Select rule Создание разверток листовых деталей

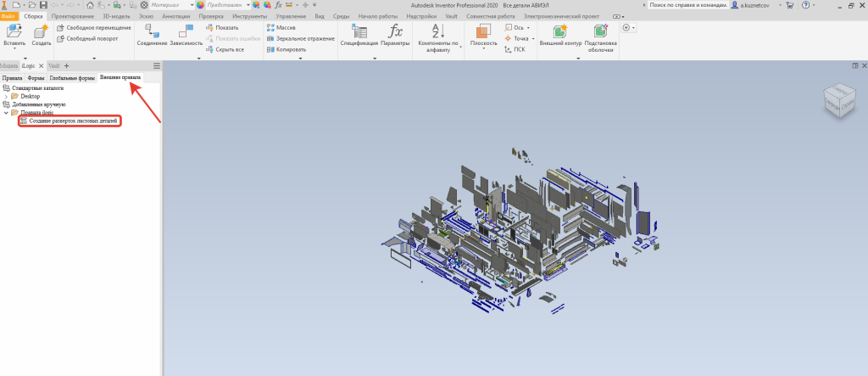tap(72, 121)
